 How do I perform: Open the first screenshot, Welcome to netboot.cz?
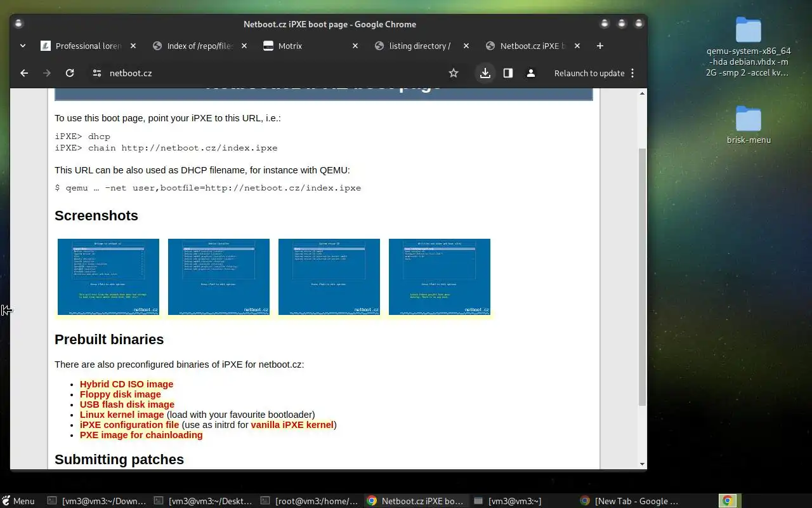(x=108, y=277)
